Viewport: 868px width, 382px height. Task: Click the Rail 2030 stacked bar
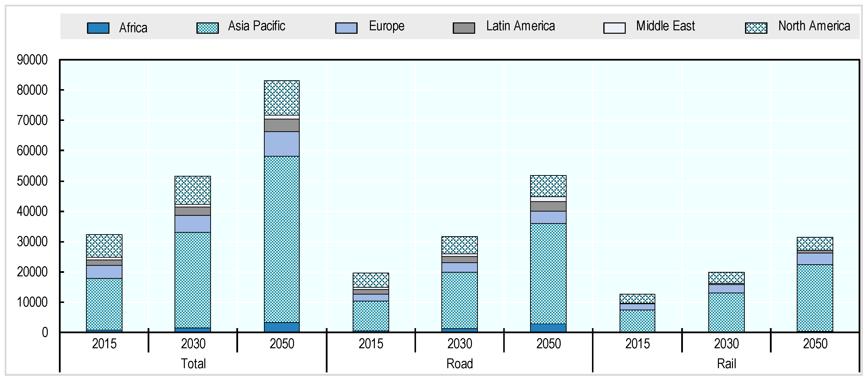pos(726,302)
